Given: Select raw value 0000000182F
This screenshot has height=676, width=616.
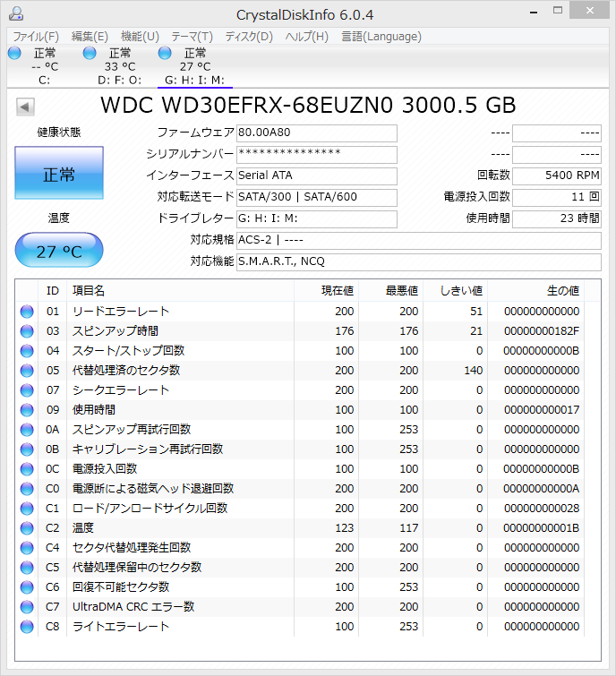Looking at the screenshot, I should (542, 331).
